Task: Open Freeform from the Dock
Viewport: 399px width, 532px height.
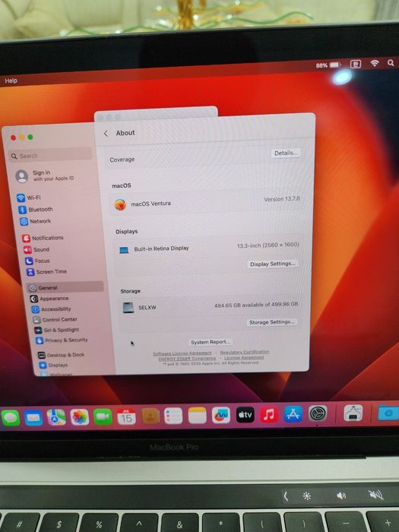Action: pyautogui.click(x=221, y=415)
